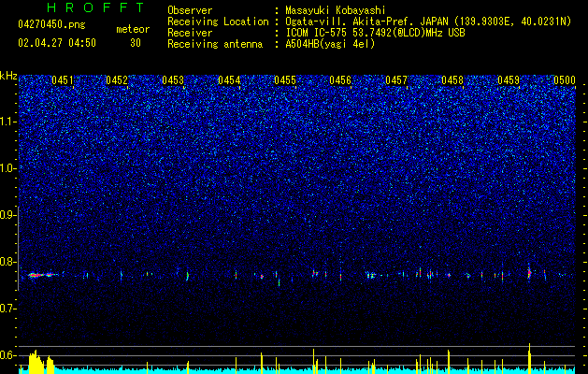Viewport: 588px width, 374px height.
Task: Click the 0458 time marker
Action: pos(452,80)
